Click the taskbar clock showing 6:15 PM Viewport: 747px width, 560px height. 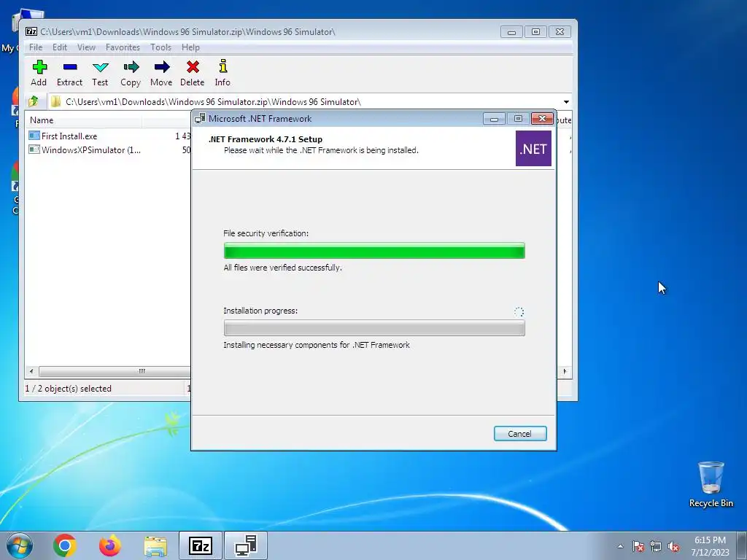(710, 545)
